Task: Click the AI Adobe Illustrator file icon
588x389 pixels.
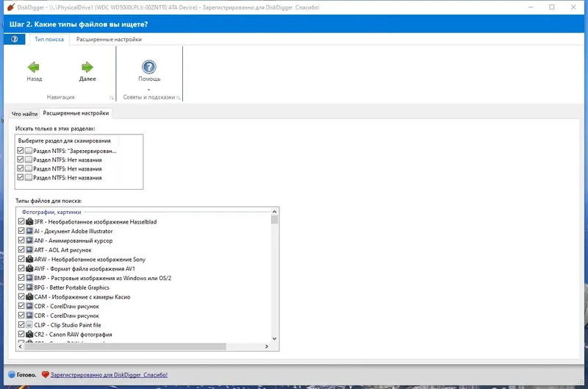Action: (x=29, y=231)
